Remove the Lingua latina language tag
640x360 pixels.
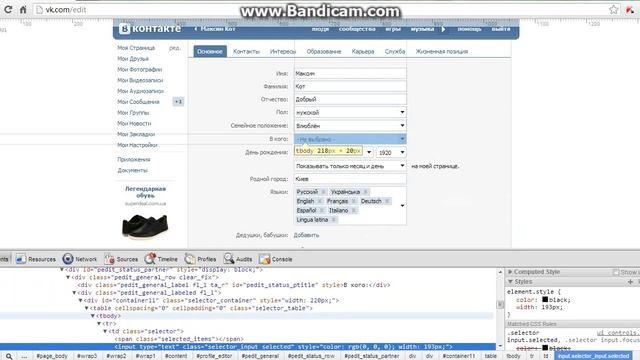(333, 220)
